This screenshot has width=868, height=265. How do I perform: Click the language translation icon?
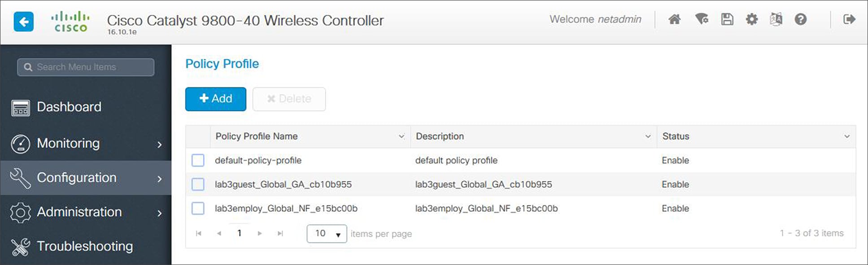tap(776, 19)
